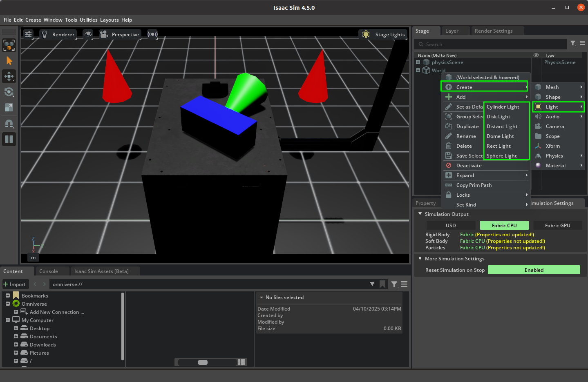Toggle the visibility eye column header in Stage
588x382 pixels.
coord(536,55)
